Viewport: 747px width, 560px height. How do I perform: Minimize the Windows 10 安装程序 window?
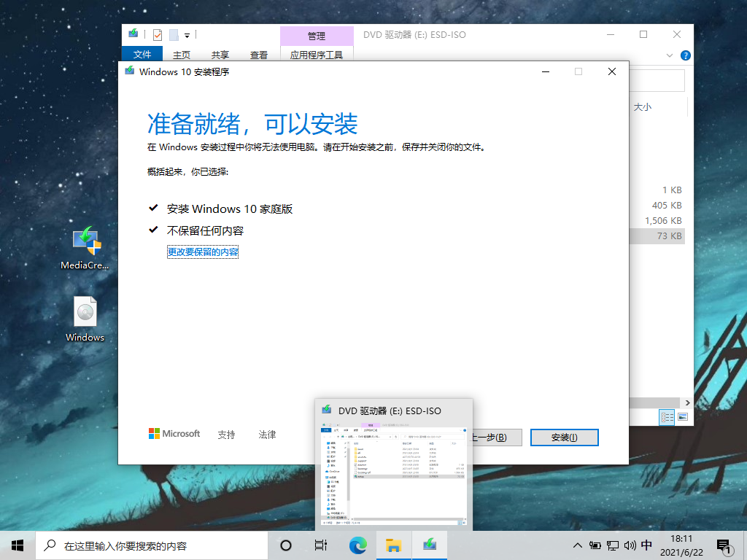tap(546, 71)
